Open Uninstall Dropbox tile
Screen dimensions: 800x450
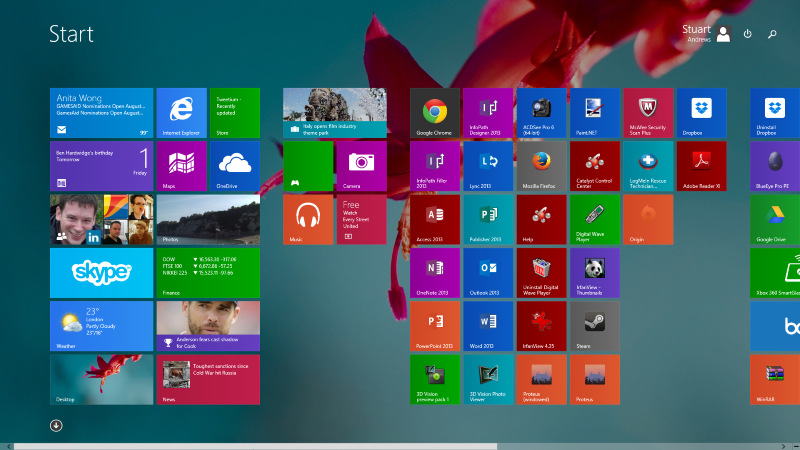(x=775, y=113)
